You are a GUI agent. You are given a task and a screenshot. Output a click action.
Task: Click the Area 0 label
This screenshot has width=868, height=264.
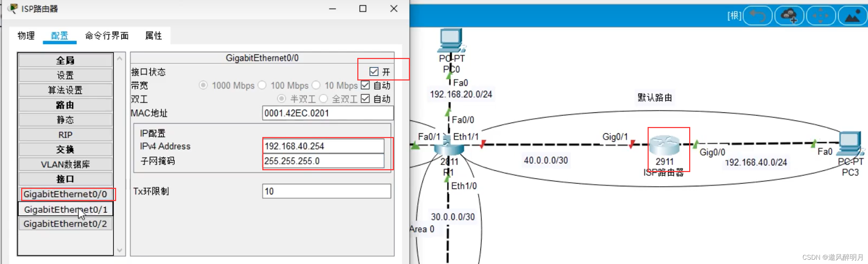[422, 229]
